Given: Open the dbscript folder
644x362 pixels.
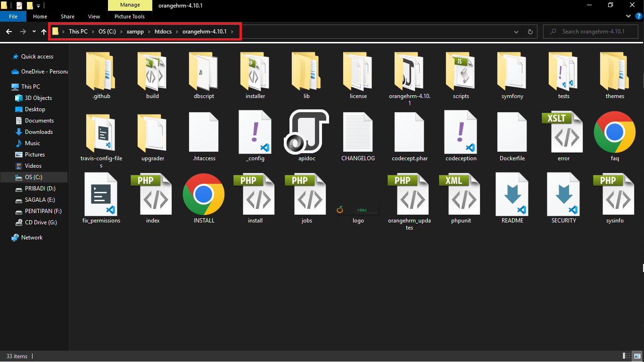Looking at the screenshot, I should pyautogui.click(x=204, y=75).
